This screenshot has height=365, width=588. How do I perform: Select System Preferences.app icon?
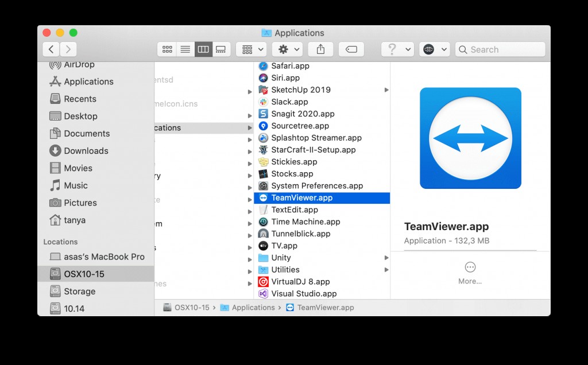(263, 186)
